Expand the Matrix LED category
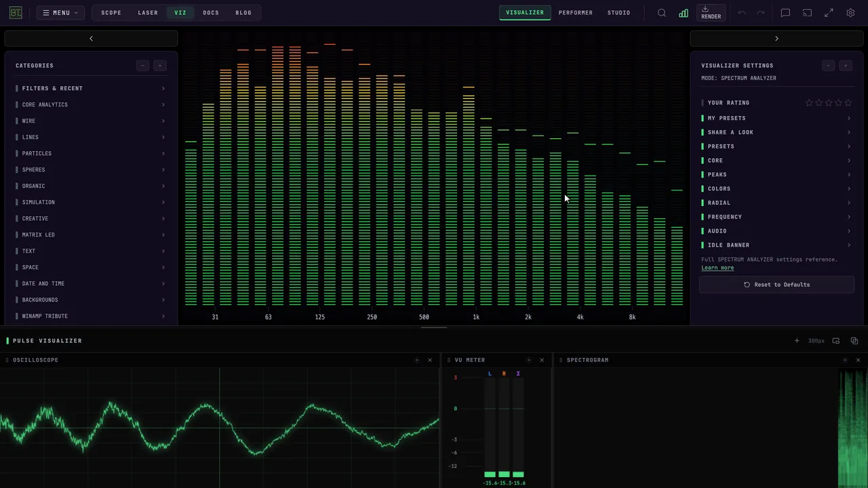 click(x=91, y=235)
